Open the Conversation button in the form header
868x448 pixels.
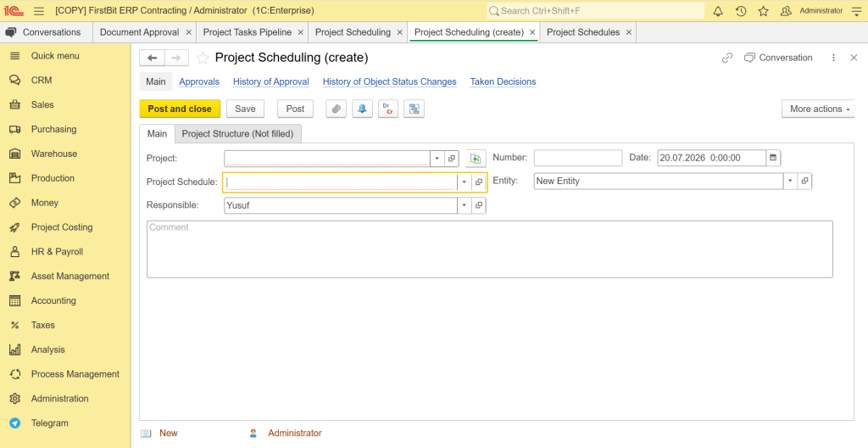[778, 58]
